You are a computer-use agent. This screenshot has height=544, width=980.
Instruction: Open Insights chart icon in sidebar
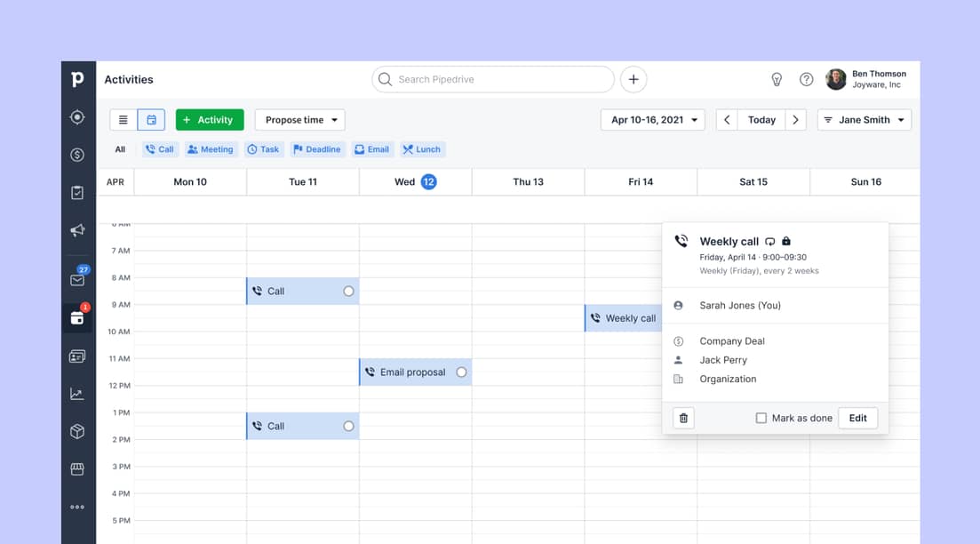point(77,394)
